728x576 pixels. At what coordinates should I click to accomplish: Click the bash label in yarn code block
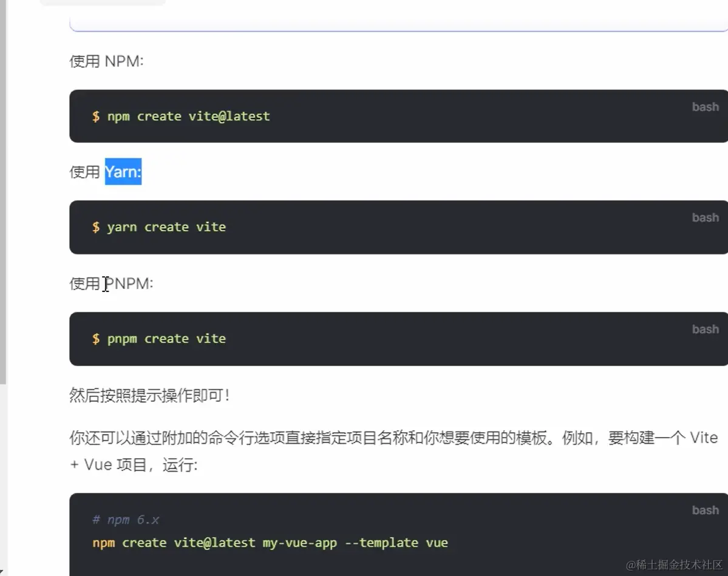(x=706, y=217)
